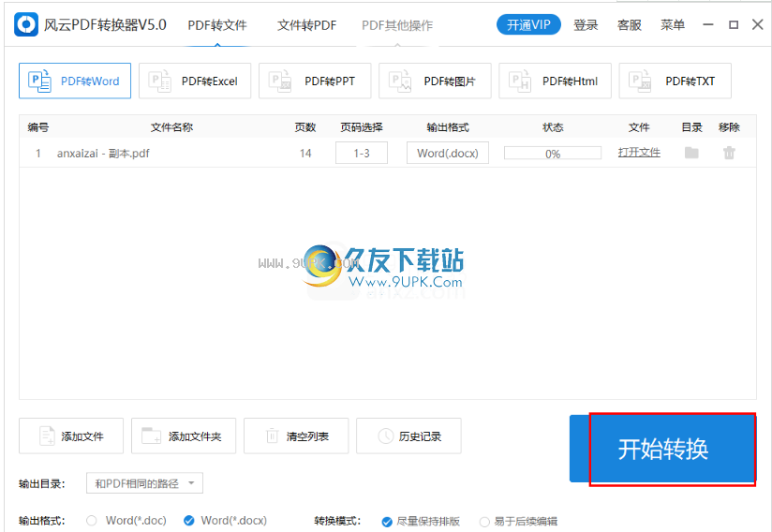Select the 易于后续编辑 conversion mode radio
The width and height of the screenshot is (772, 532).
484,522
